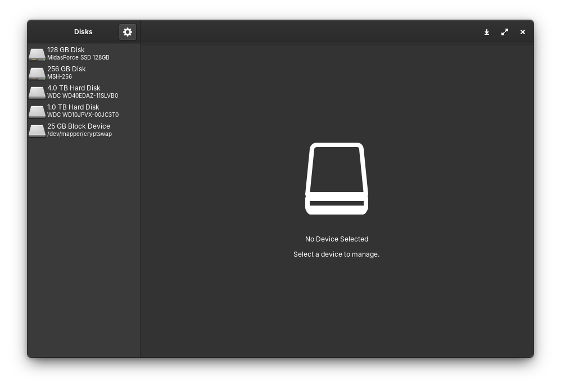The width and height of the screenshot is (561, 392).
Task: Click the empty sidebar area below the devices
Action: click(83, 241)
